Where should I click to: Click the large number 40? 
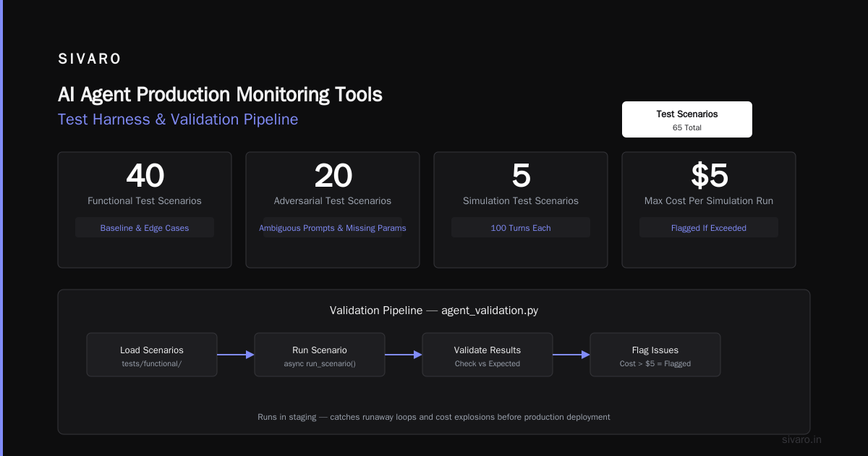145,176
